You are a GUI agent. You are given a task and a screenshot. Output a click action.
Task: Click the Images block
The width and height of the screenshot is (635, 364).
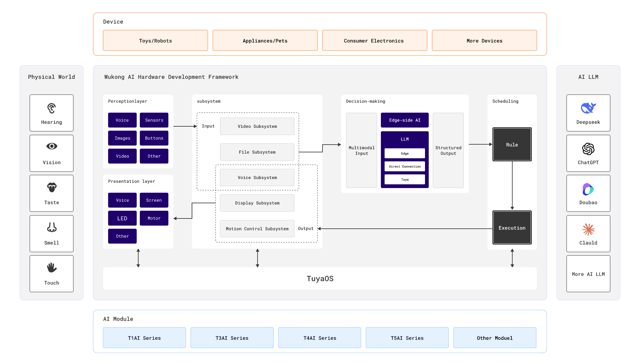(x=122, y=138)
